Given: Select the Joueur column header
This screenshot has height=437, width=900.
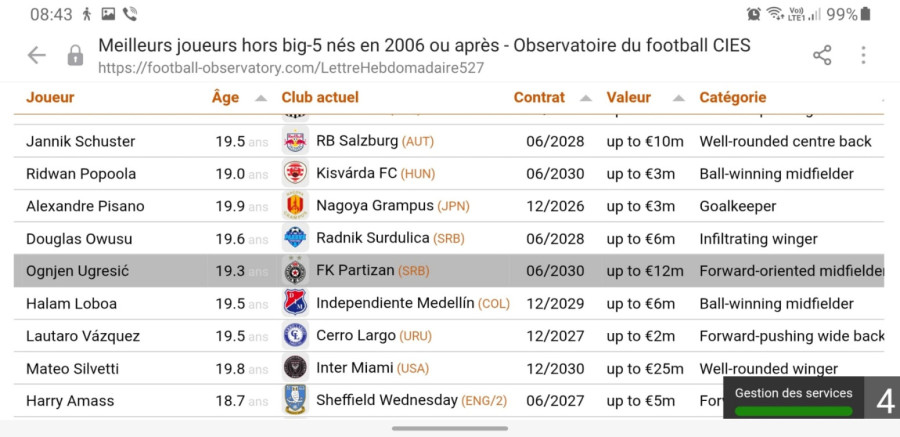Looking at the screenshot, I should click(x=50, y=97).
